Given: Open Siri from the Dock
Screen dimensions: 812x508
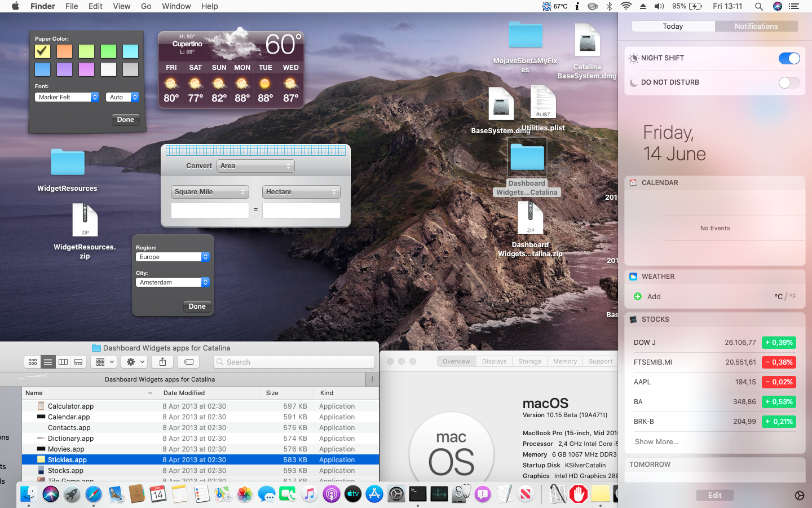Looking at the screenshot, I should coord(50,494).
